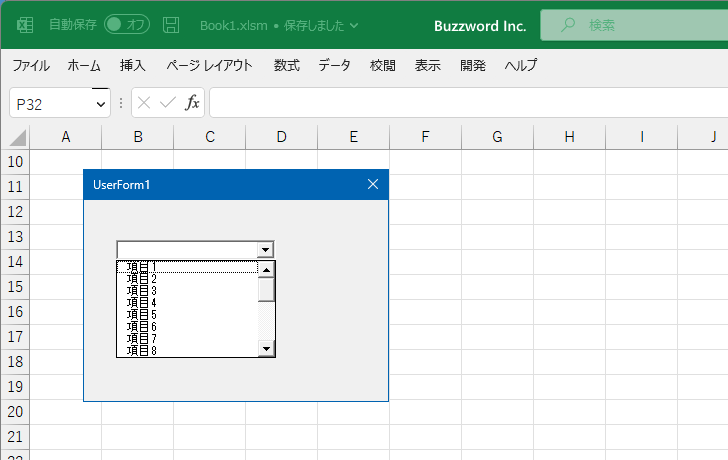The width and height of the screenshot is (728, 460).
Task: Select column F header
Action: point(426,137)
